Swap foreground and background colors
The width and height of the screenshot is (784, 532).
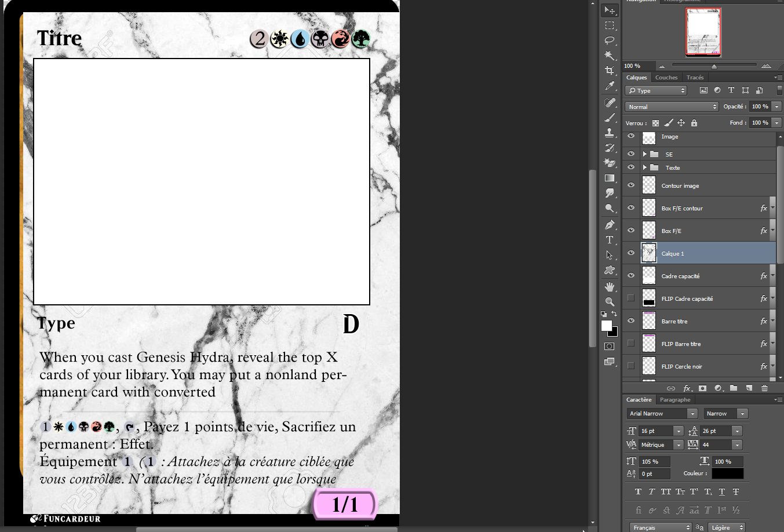click(614, 314)
